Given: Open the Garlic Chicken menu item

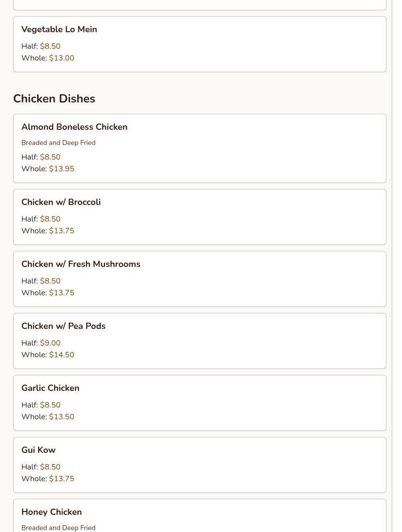Looking at the screenshot, I should (x=200, y=403).
